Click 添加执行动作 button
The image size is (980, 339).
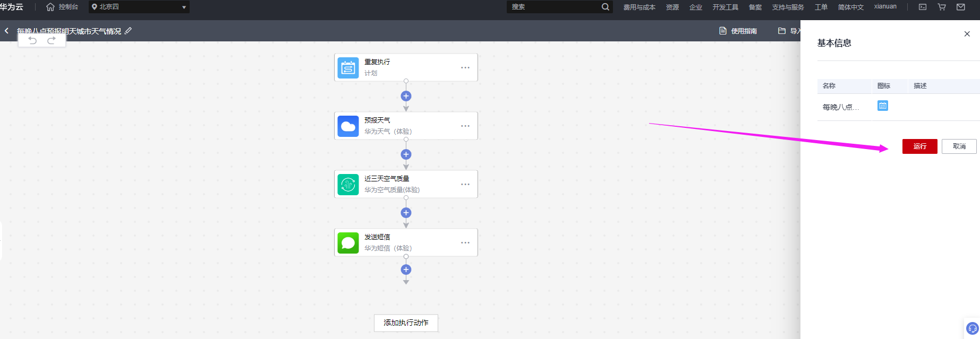(x=406, y=323)
